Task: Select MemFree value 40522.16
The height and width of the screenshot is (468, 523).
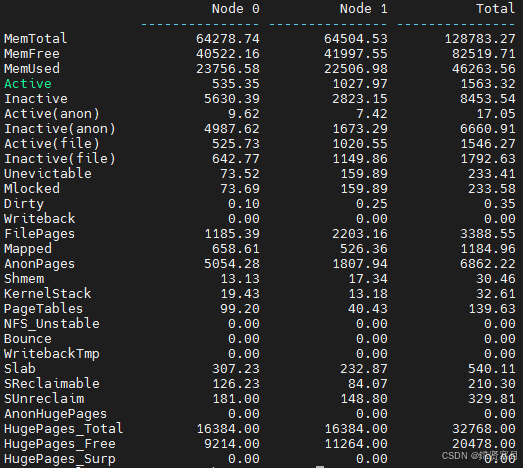Action: pos(228,54)
